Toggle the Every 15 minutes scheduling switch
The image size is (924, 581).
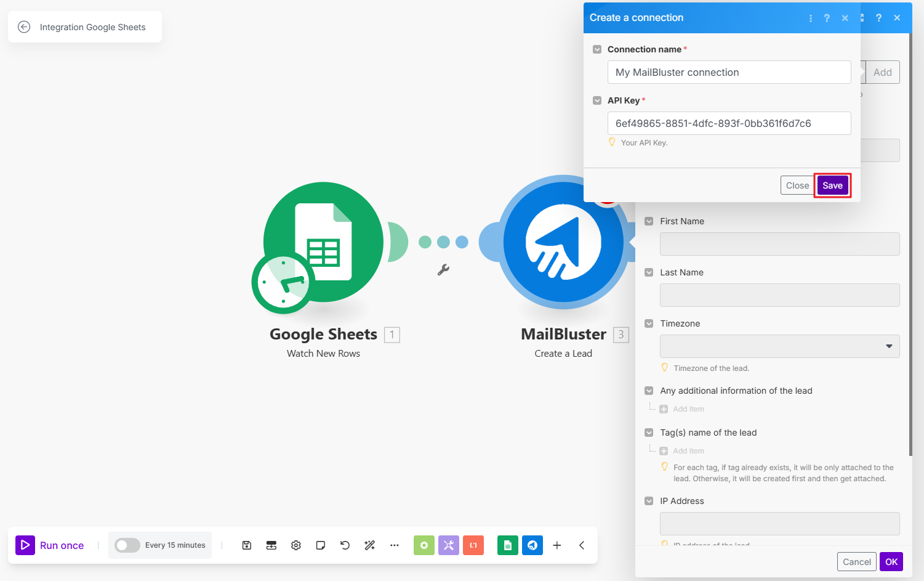[x=127, y=545]
